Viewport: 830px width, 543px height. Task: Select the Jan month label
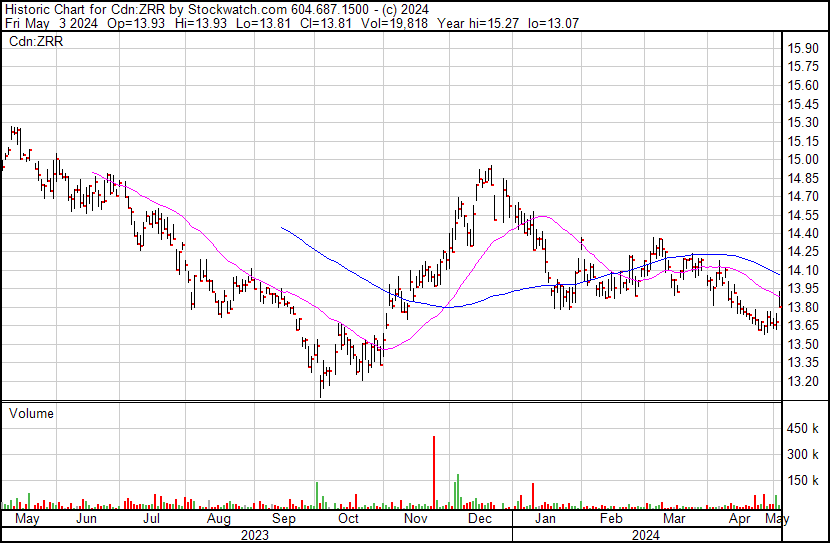[x=545, y=519]
